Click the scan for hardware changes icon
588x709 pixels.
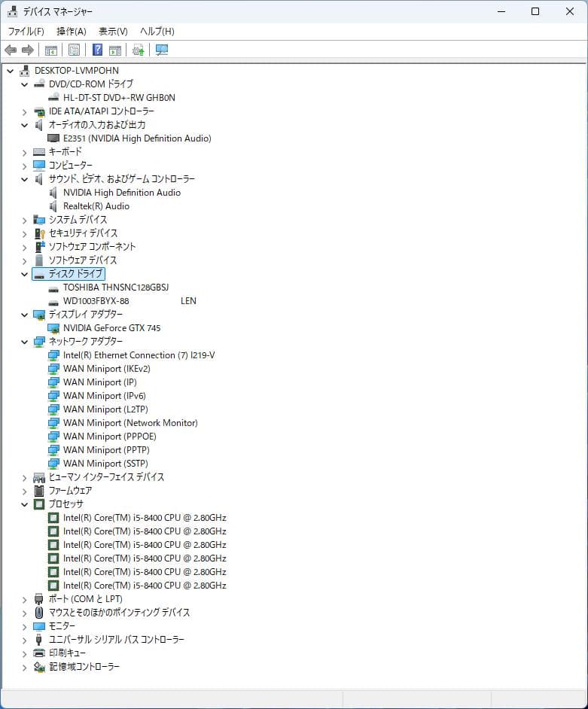tap(161, 50)
